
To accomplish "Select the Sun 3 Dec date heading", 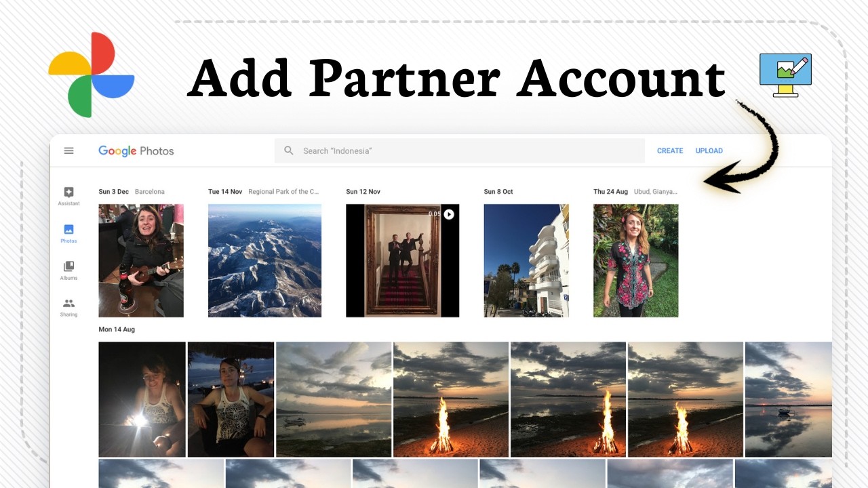I will pos(113,192).
